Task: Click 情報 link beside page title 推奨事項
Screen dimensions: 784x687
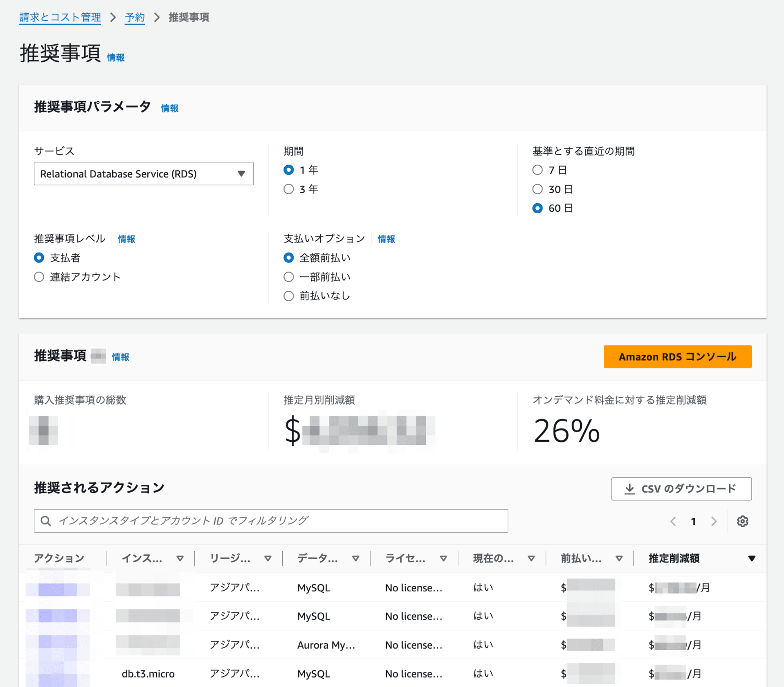Action: pyautogui.click(x=116, y=58)
